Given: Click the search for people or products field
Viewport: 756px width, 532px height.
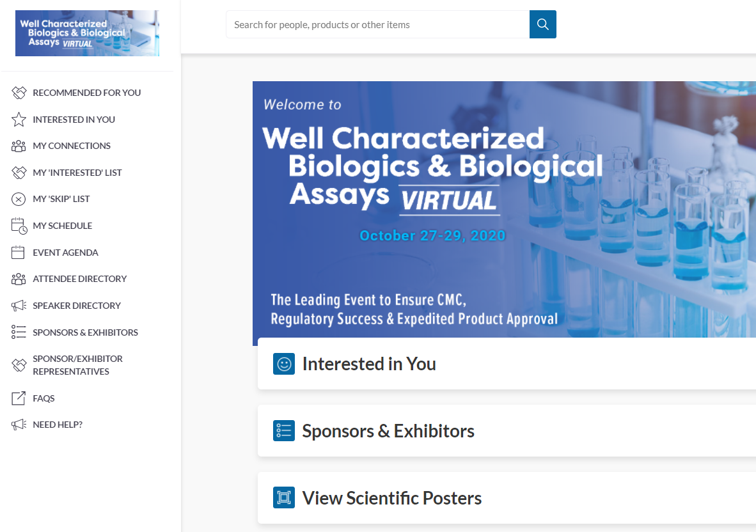Looking at the screenshot, I should pyautogui.click(x=377, y=24).
